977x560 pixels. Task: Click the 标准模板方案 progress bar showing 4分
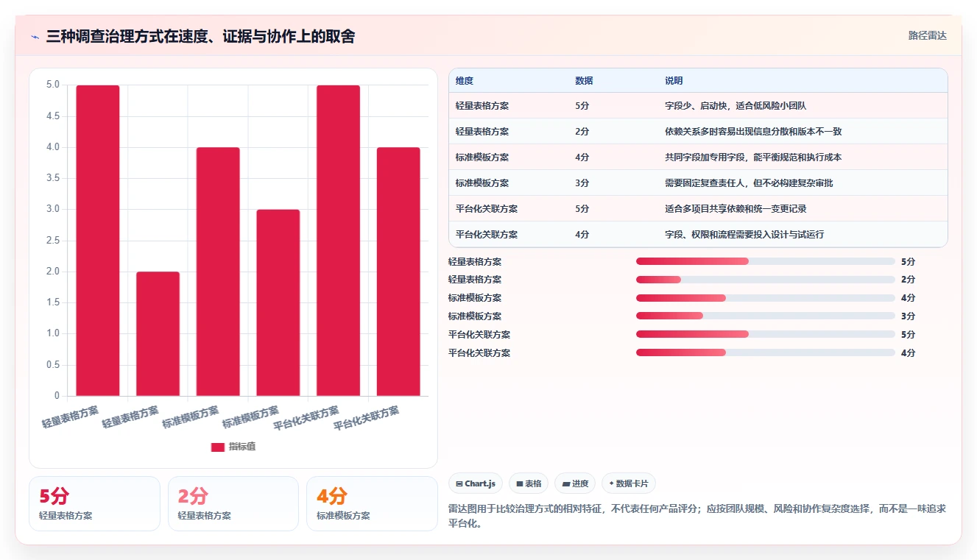(766, 298)
